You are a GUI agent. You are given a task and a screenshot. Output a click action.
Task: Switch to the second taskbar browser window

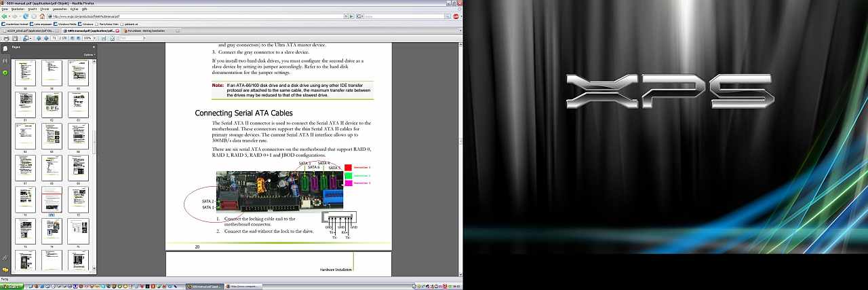tap(243, 286)
